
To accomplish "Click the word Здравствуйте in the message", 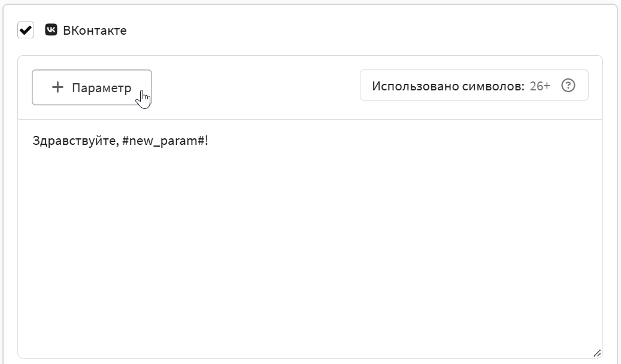I will coord(74,141).
